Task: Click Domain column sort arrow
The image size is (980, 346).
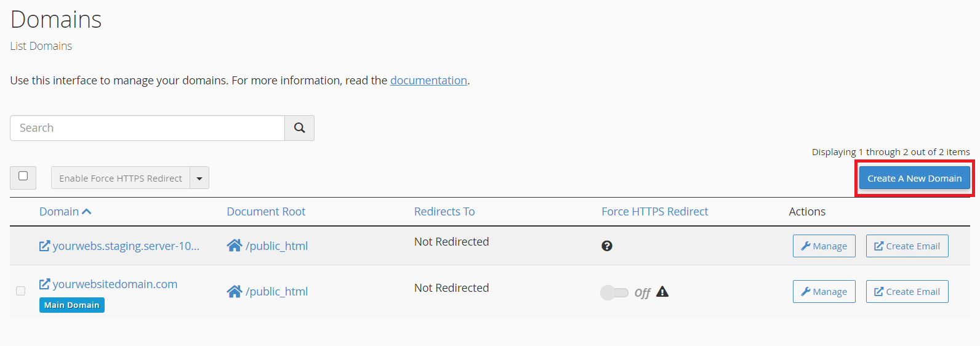Action: click(87, 212)
